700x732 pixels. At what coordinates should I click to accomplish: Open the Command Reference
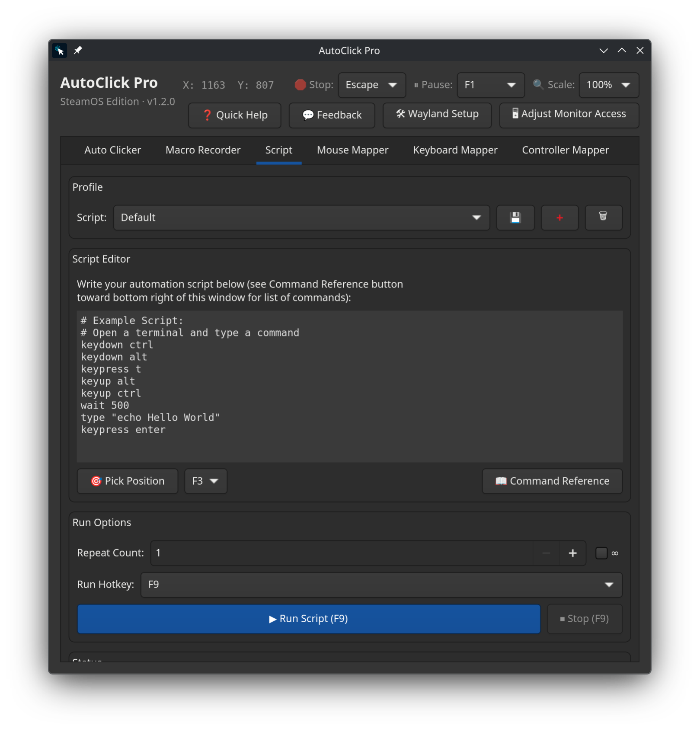tap(552, 481)
